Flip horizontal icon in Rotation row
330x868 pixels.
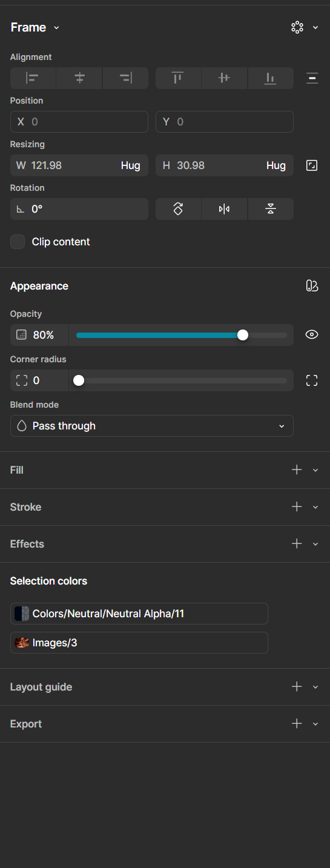click(224, 209)
